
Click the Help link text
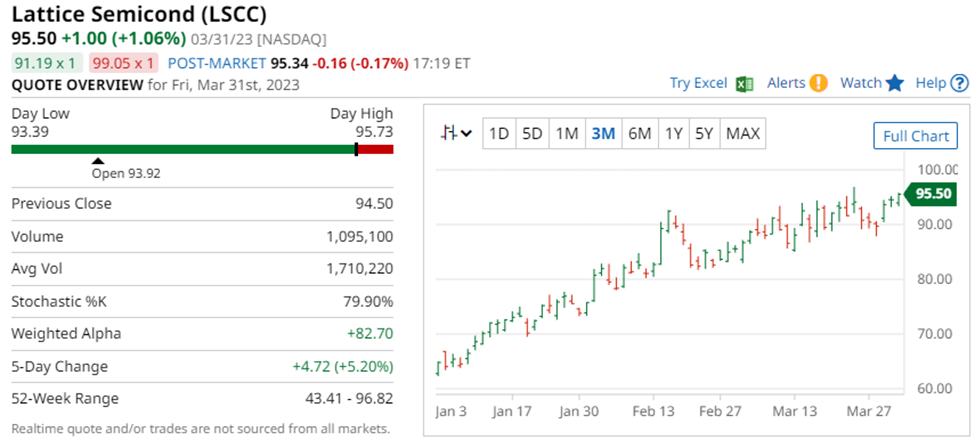(931, 83)
